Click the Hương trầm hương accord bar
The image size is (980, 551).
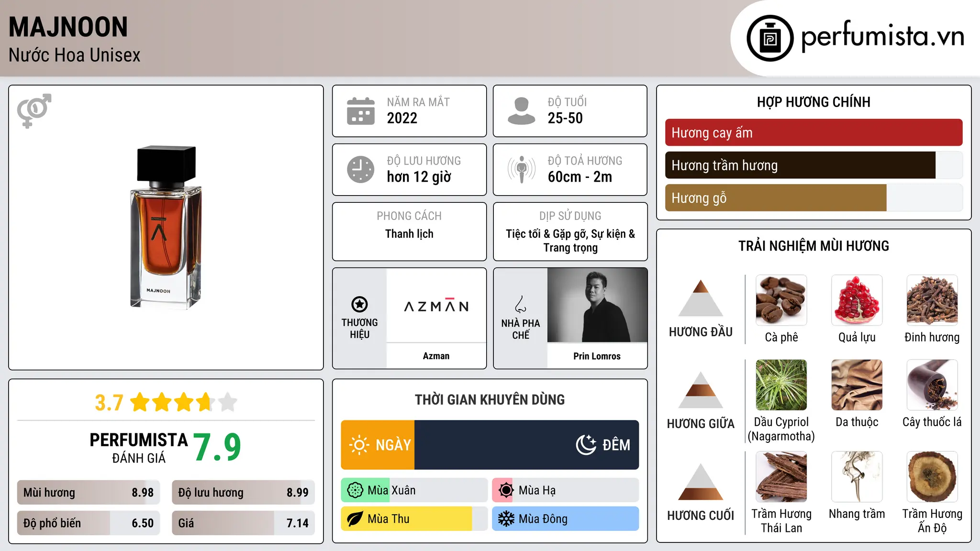[x=814, y=165]
